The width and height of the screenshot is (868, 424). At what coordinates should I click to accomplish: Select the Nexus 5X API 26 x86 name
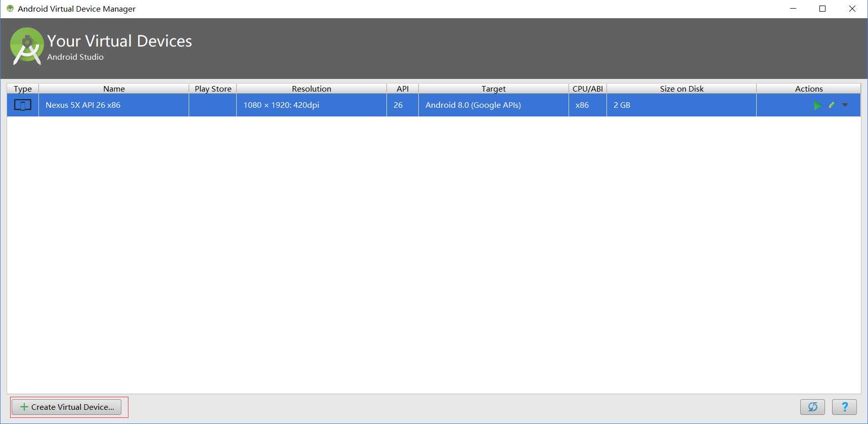click(83, 105)
